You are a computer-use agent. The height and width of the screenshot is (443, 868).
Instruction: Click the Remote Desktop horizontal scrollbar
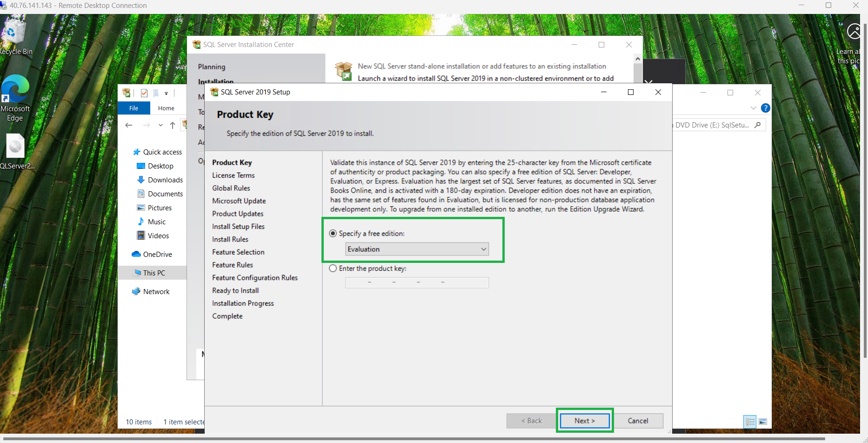(x=414, y=438)
